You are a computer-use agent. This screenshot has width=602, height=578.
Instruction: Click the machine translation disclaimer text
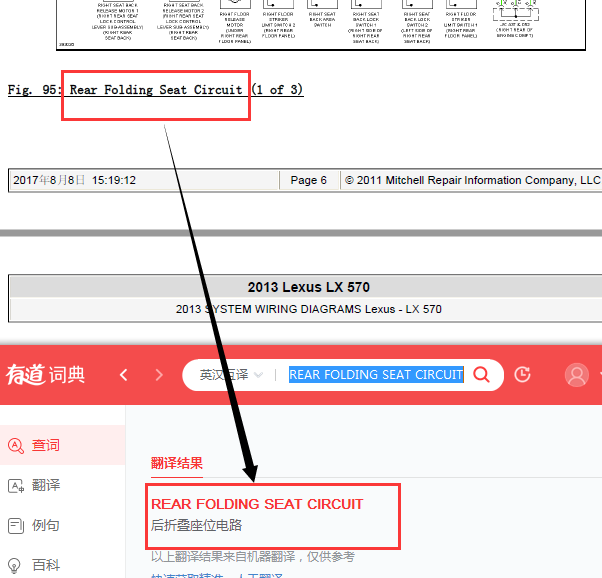253,556
